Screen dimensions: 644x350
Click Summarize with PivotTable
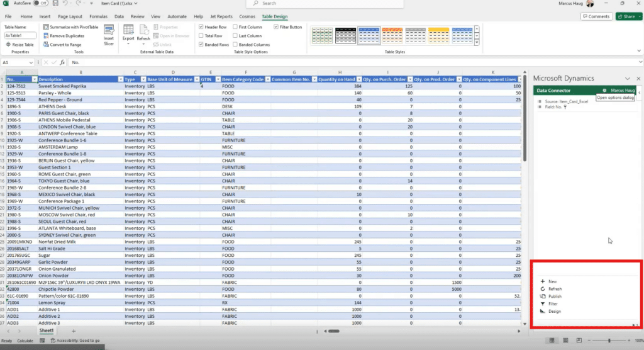(x=70, y=27)
